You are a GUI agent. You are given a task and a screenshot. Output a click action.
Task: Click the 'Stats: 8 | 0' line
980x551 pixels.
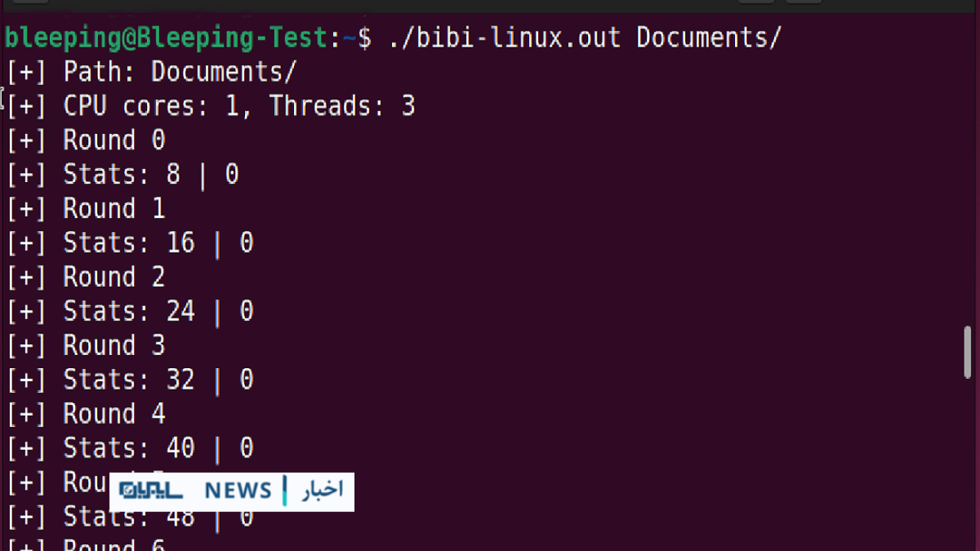[x=122, y=174]
